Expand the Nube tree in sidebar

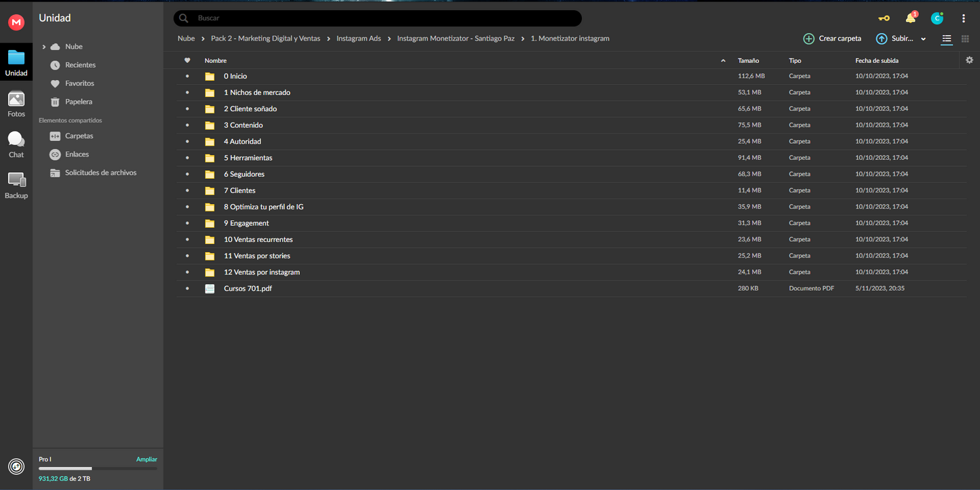(x=44, y=47)
